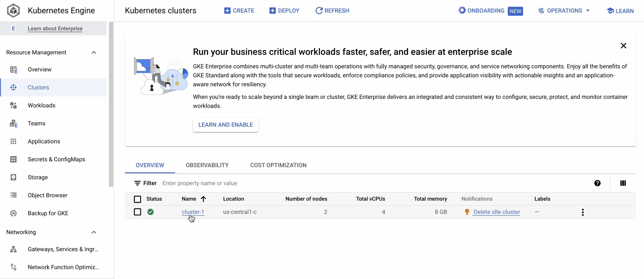The height and width of the screenshot is (279, 644).
Task: Collapse the Resource Management section
Action: click(x=94, y=52)
